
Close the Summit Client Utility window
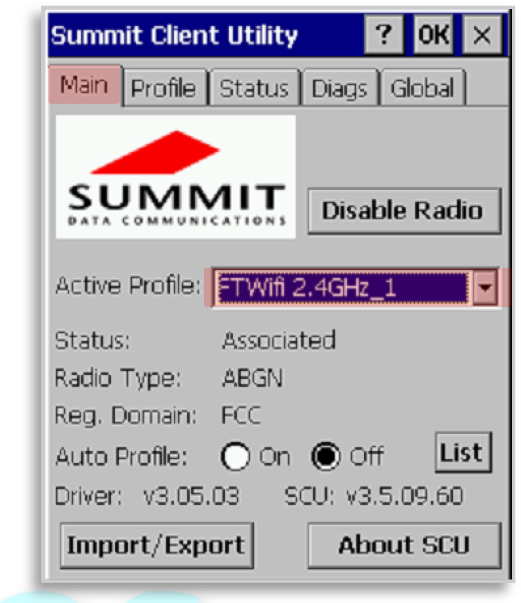point(482,35)
